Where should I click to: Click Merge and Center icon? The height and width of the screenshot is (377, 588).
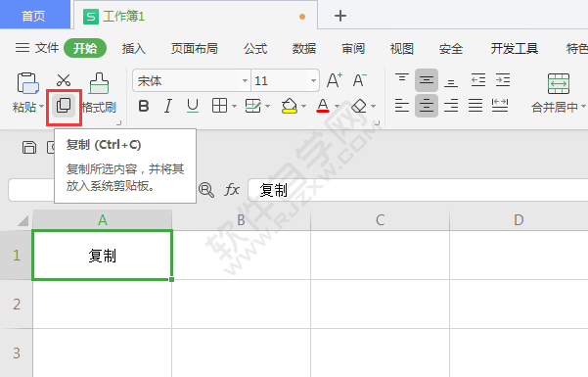pyautogui.click(x=559, y=83)
